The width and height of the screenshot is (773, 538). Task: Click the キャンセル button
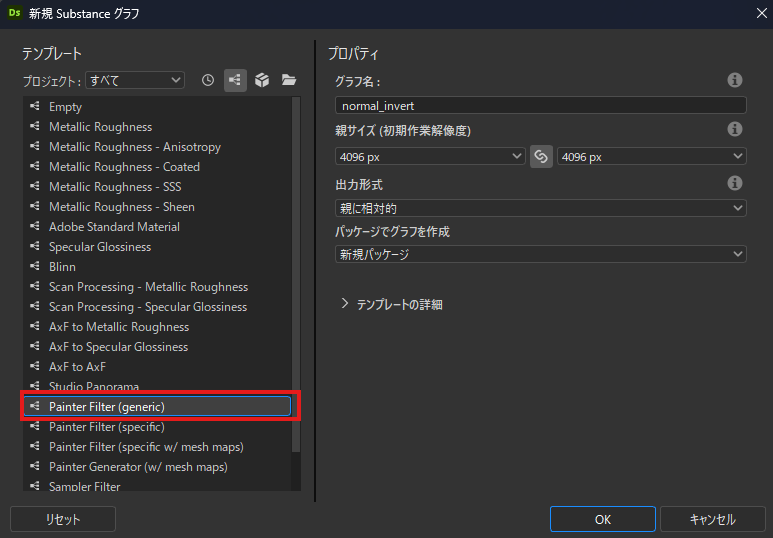[712, 519]
